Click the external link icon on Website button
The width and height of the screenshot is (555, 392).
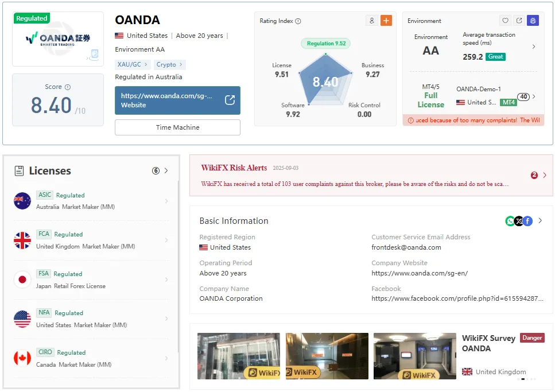[230, 100]
